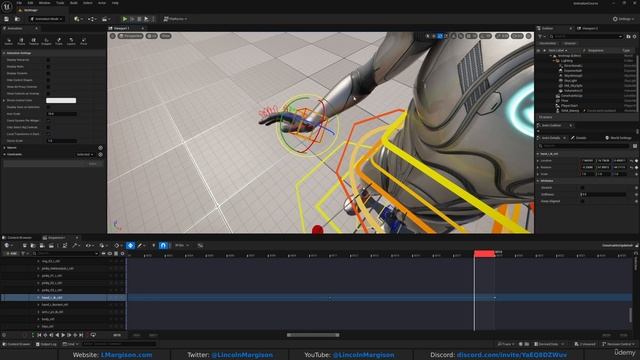Toggle the selection mode button in viewport toolbar
640x360 pixels.
click(428, 36)
